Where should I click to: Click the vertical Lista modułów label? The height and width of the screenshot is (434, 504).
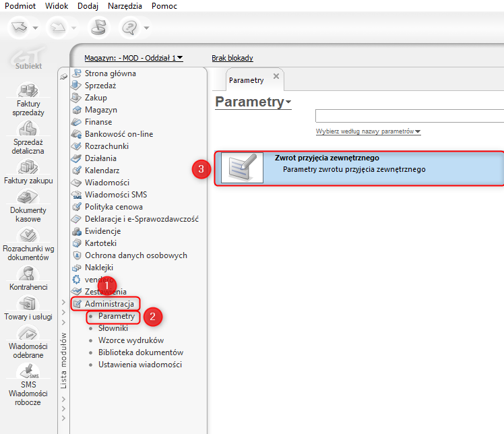pyautogui.click(x=63, y=361)
